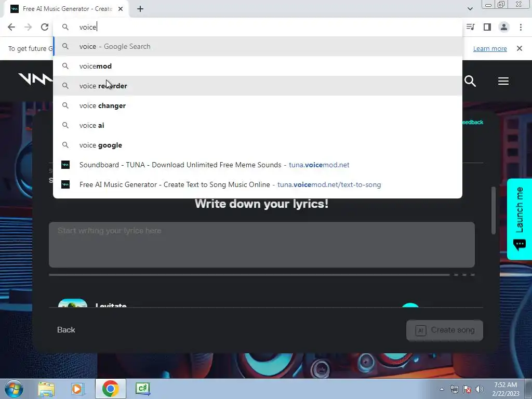Open Chrome's three-dot menu
The width and height of the screenshot is (532, 399).
coord(521,27)
